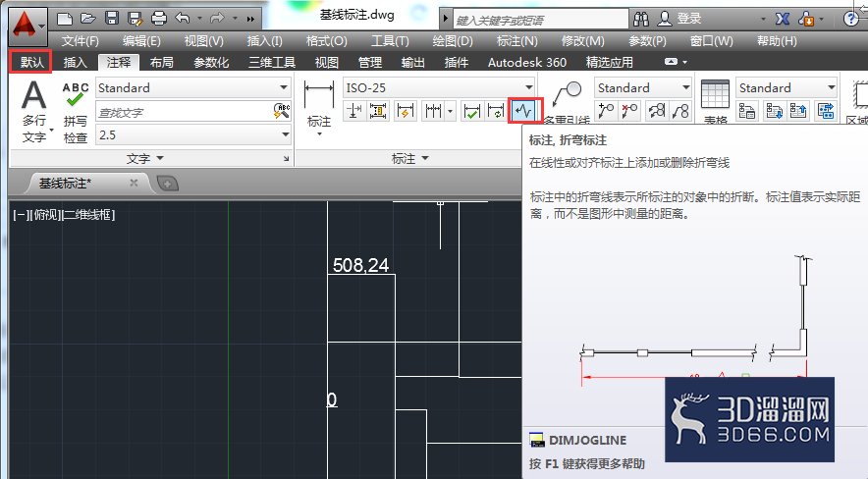Switch to the 参数化 ribbon tab

coord(211,62)
